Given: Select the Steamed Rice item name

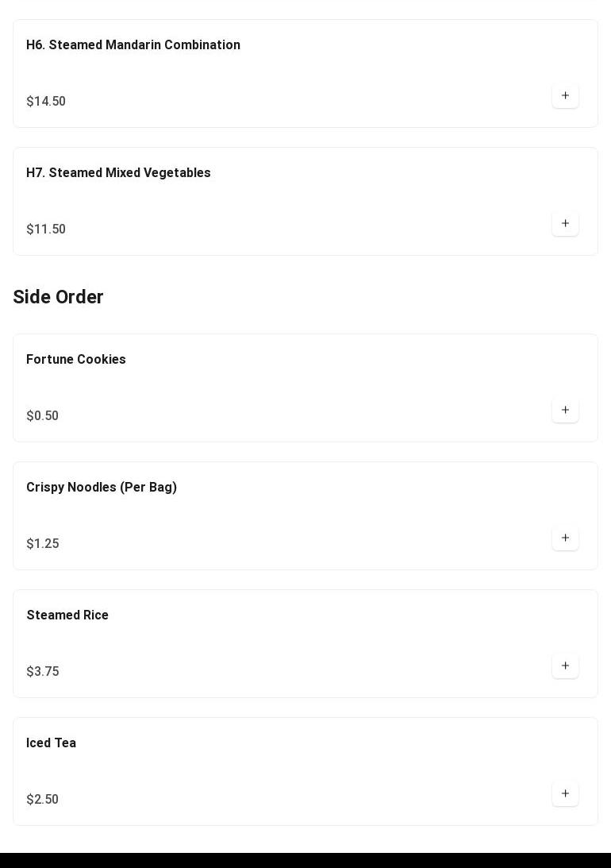Looking at the screenshot, I should tap(67, 615).
